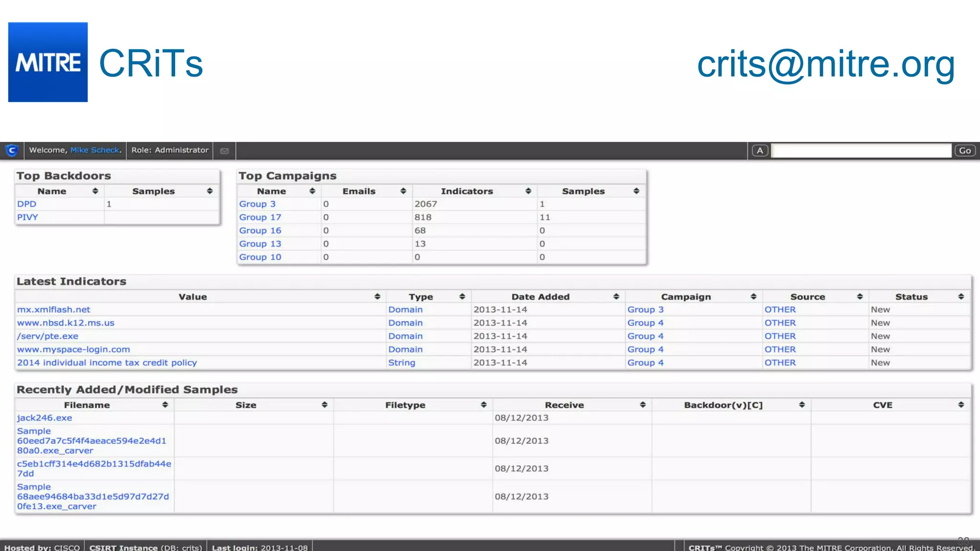Click the Type column header
The width and height of the screenshot is (980, 551).
point(421,297)
